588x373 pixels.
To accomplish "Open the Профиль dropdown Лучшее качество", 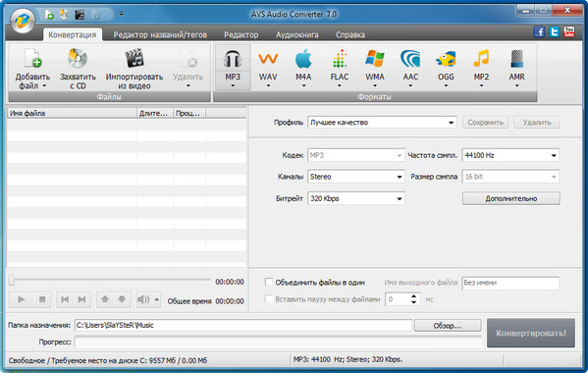I will tap(382, 123).
